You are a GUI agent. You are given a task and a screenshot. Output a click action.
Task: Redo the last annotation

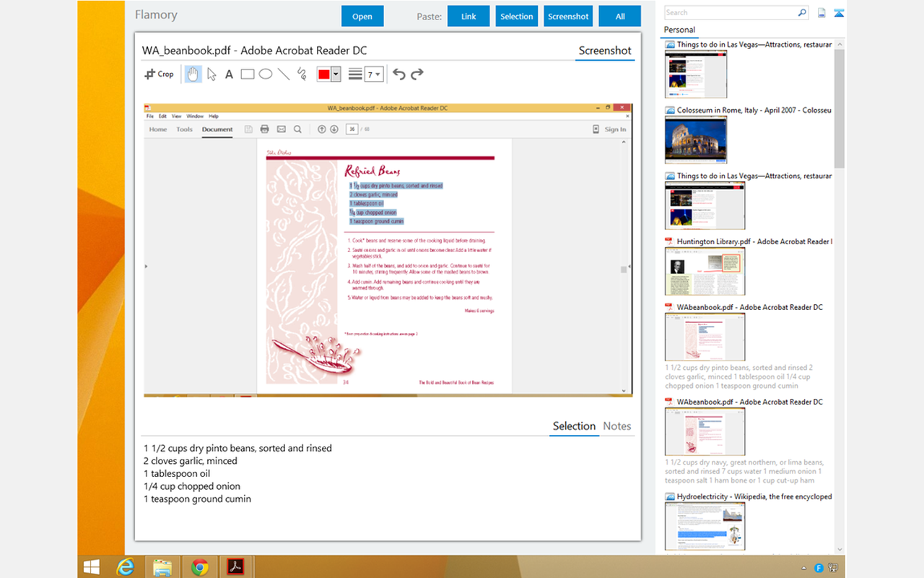click(417, 74)
